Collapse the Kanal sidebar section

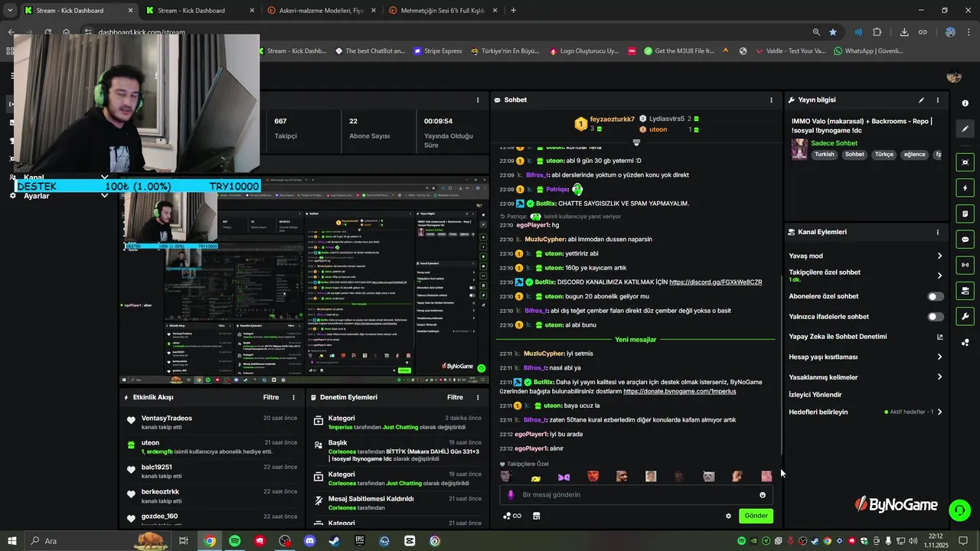[x=105, y=178]
